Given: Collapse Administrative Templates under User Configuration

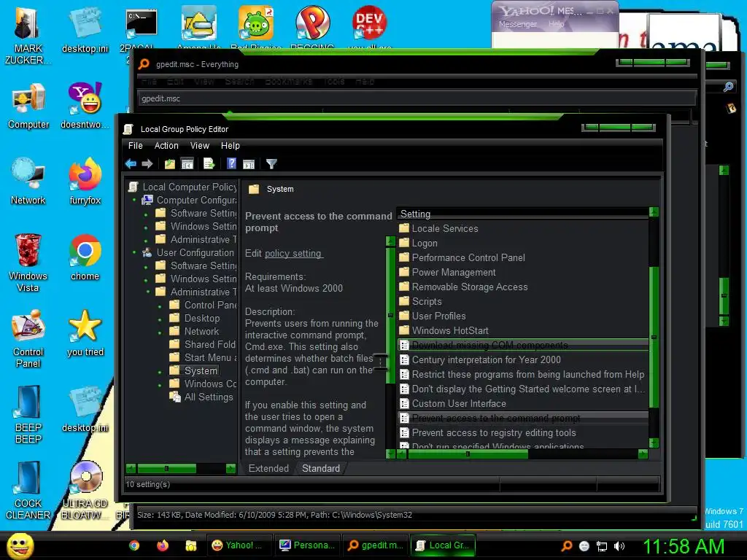Looking at the screenshot, I should pos(148,292).
